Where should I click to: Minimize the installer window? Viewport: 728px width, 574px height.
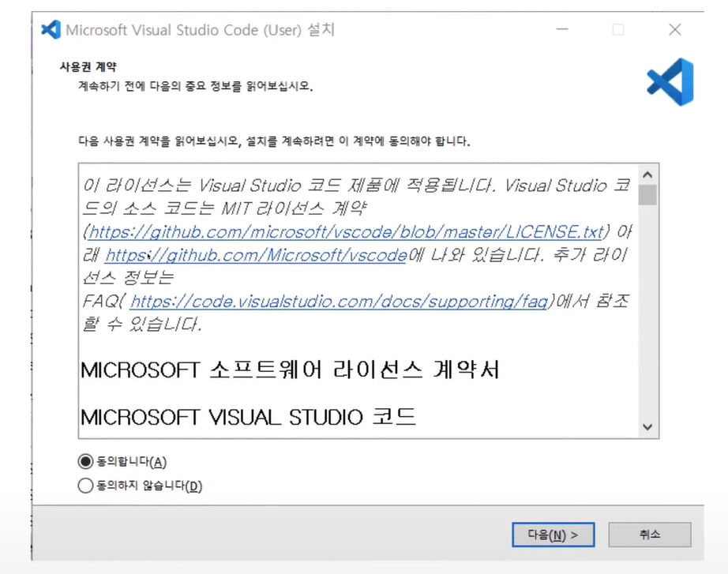[562, 29]
